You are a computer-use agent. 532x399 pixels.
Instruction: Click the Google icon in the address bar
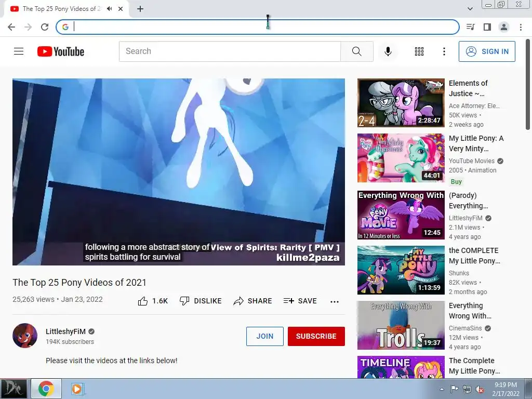tap(65, 27)
